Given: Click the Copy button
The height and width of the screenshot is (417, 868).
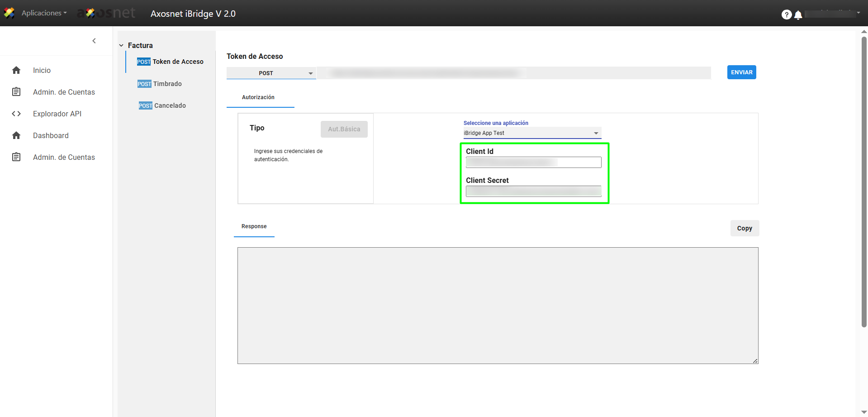Looking at the screenshot, I should 744,228.
